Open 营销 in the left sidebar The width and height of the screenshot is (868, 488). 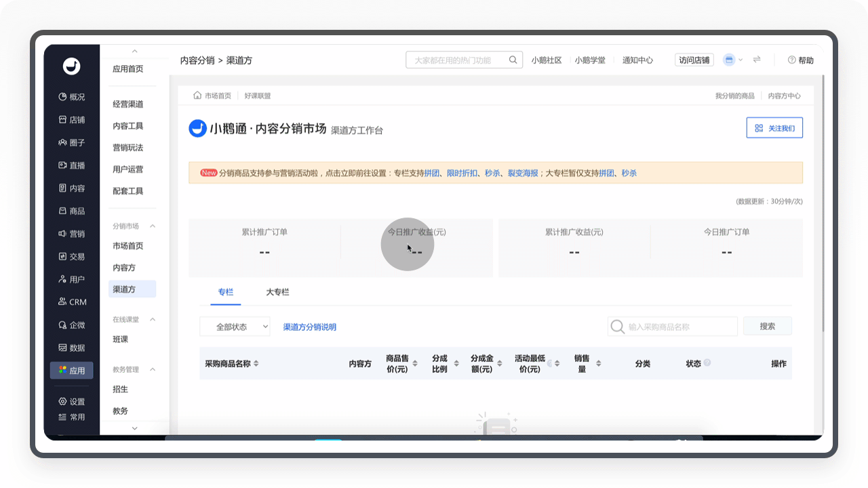pyautogui.click(x=71, y=234)
